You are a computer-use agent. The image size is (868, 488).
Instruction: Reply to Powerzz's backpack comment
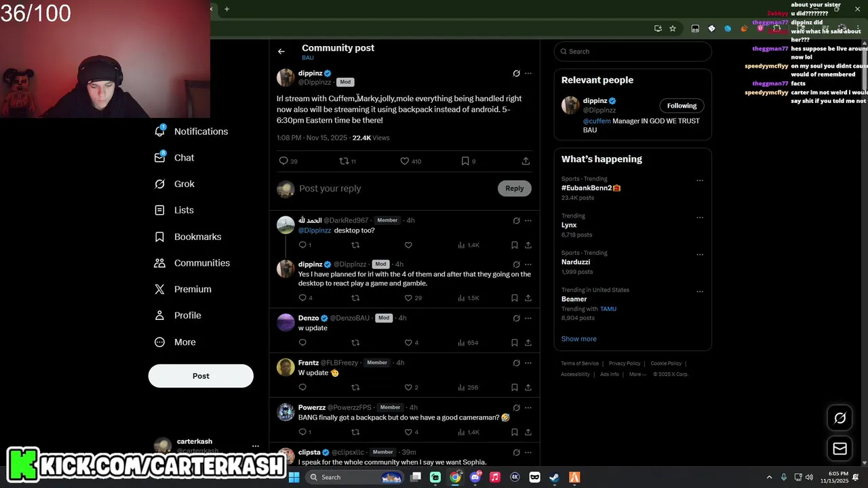304,432
